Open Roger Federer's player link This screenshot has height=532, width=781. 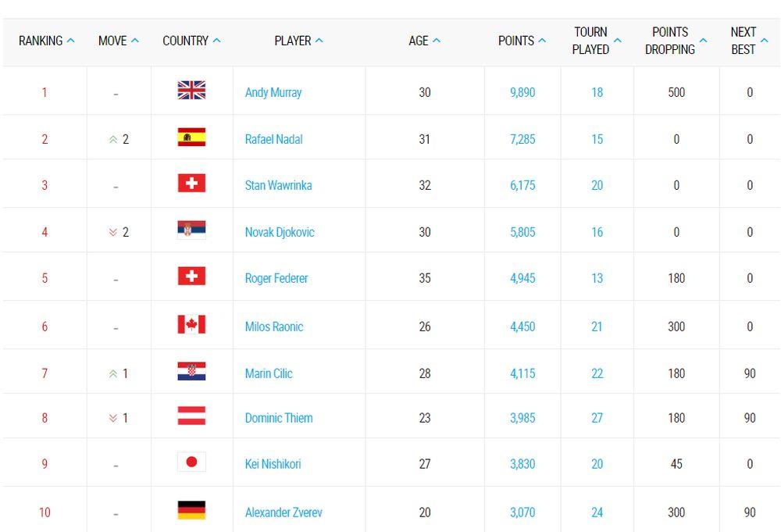(276, 278)
